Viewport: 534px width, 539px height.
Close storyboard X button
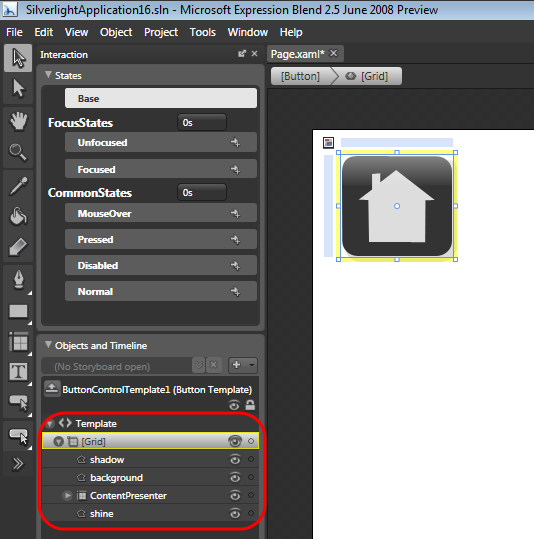(214, 365)
